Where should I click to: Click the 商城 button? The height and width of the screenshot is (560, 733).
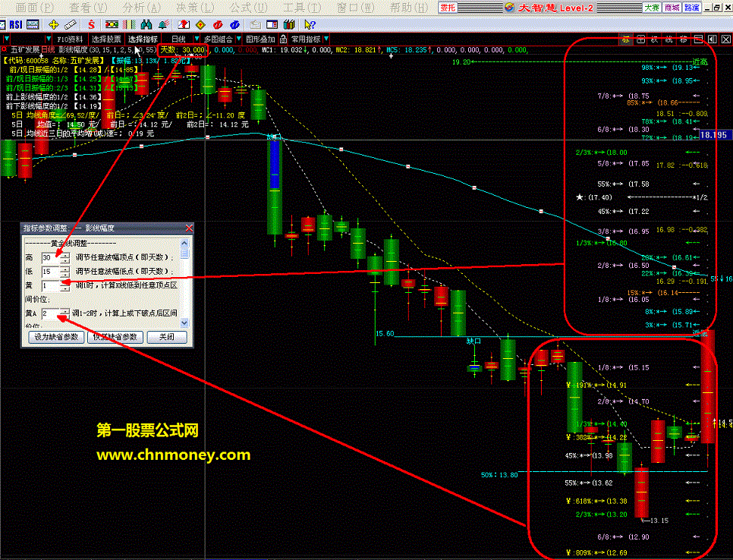672,8
